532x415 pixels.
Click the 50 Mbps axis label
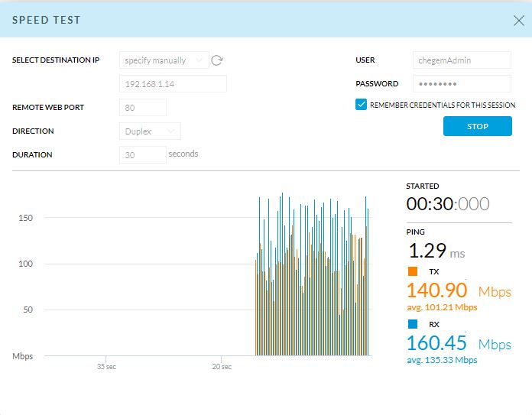click(28, 310)
